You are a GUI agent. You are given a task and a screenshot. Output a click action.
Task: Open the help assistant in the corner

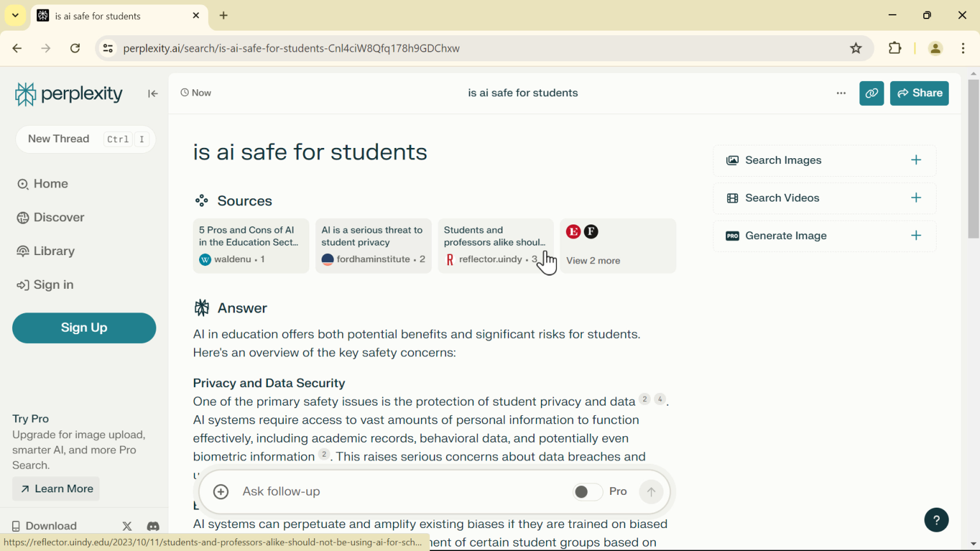(x=937, y=520)
